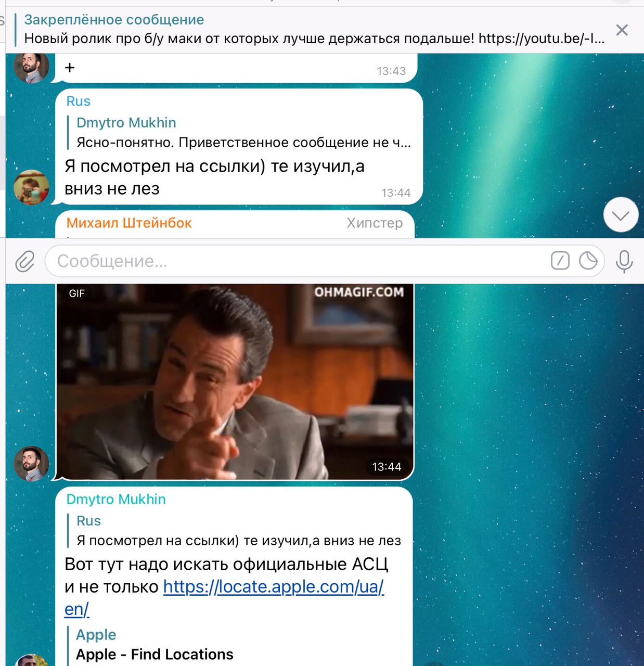644x666 pixels.
Task: Open Rus avatar beside 13:44 message
Action: click(31, 187)
